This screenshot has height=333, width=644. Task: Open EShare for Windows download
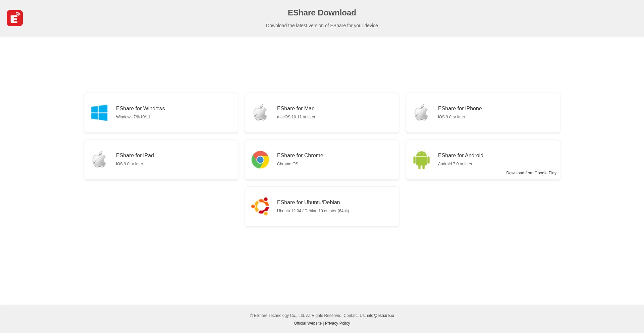point(161,113)
